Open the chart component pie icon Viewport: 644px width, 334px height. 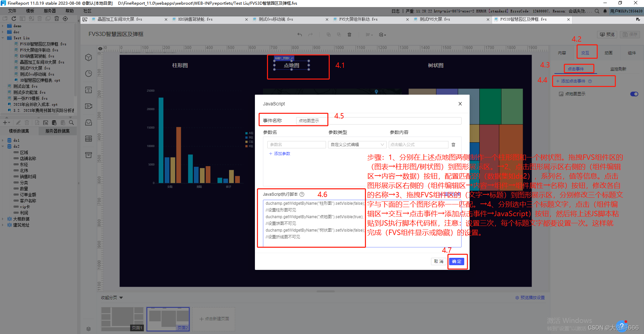coord(89,74)
